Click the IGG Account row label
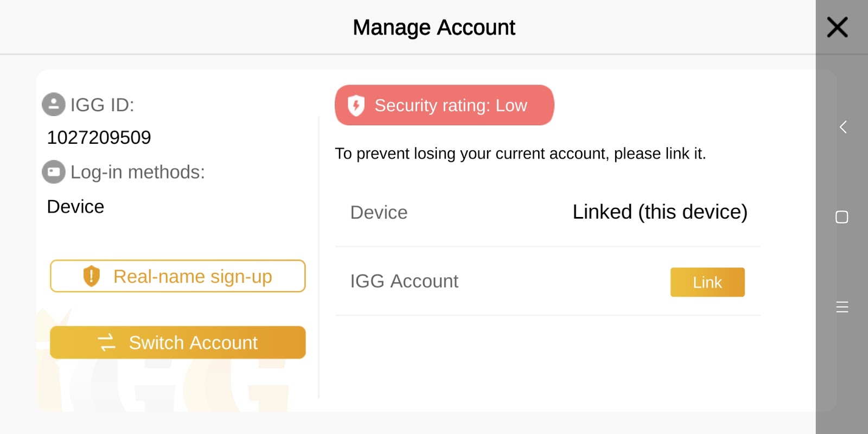868x434 pixels. point(404,281)
